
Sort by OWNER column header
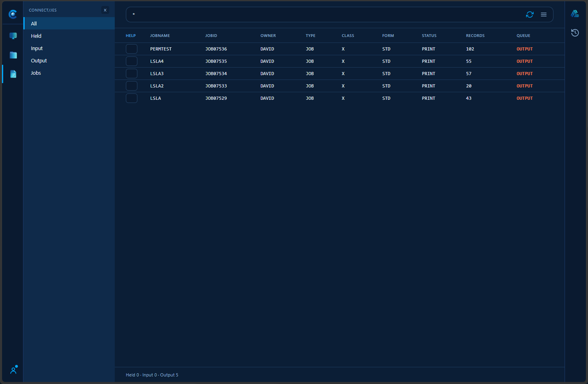[268, 36]
